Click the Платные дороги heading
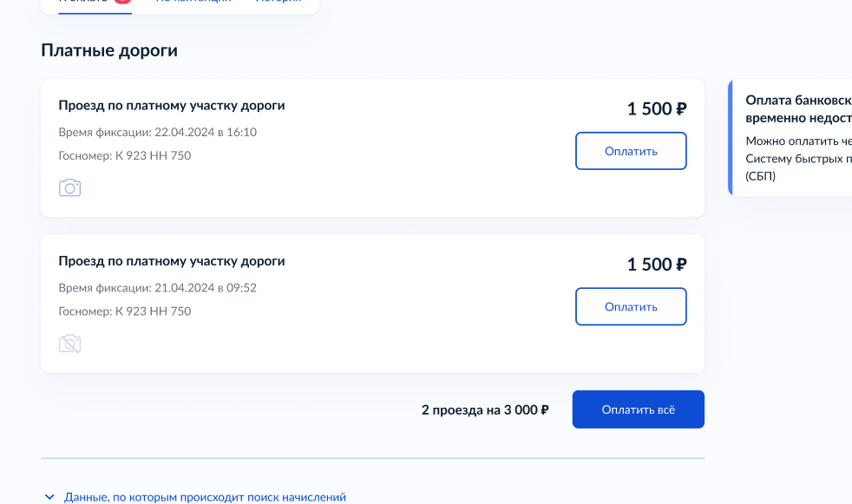This screenshot has height=504, width=852. 109,50
